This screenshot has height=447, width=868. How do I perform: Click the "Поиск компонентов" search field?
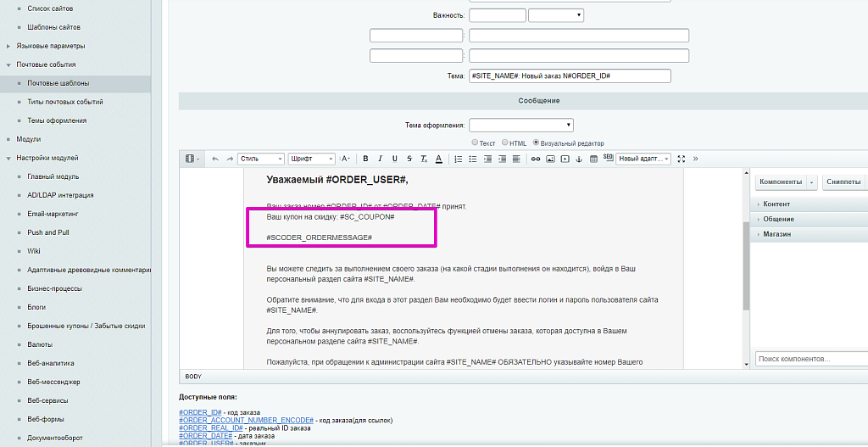point(810,360)
